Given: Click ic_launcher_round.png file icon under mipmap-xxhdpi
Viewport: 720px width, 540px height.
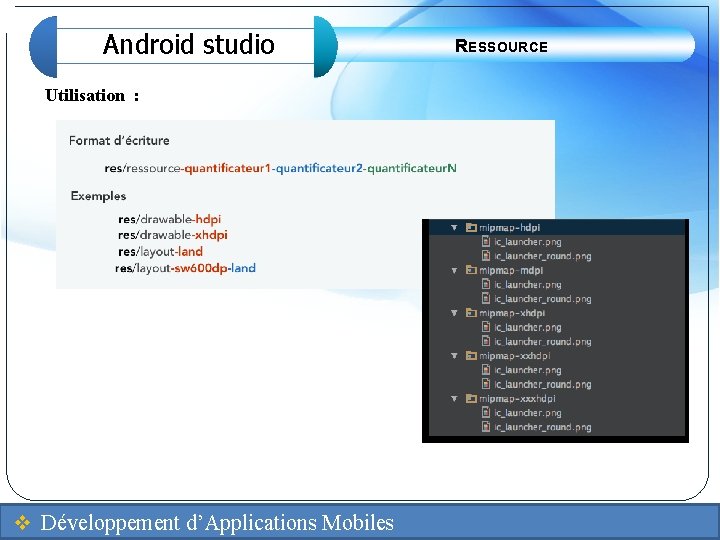Looking at the screenshot, I should tap(486, 384).
